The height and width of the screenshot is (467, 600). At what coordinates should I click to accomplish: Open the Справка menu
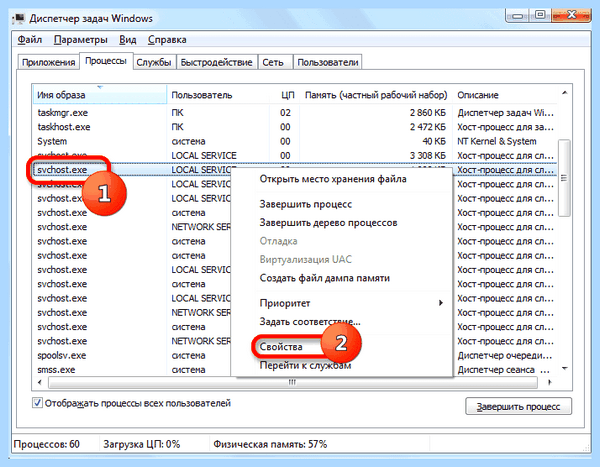(x=167, y=40)
